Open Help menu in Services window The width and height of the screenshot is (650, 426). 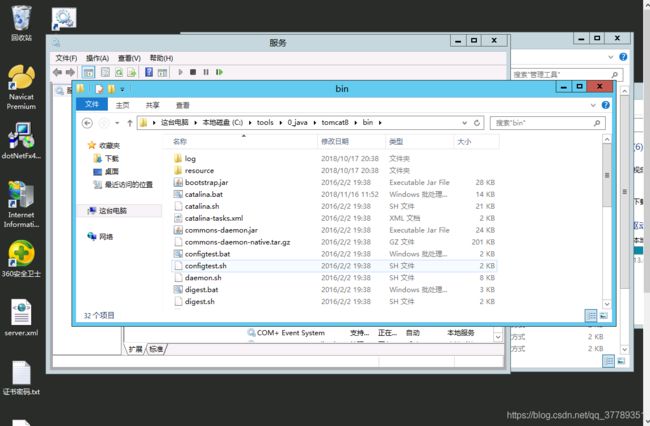coord(161,58)
